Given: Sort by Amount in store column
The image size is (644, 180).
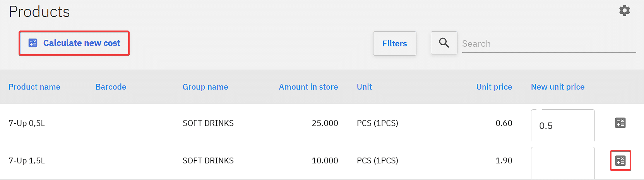Looking at the screenshot, I should [x=308, y=87].
